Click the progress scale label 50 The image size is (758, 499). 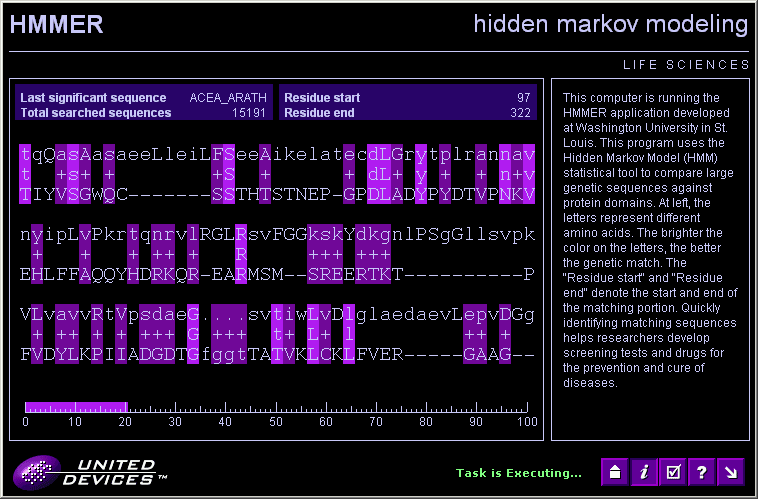(x=276, y=422)
